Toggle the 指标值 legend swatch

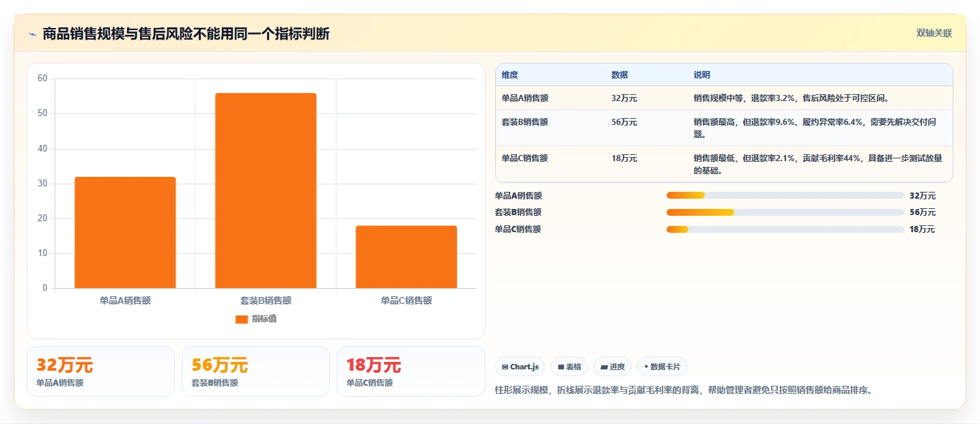[241, 319]
